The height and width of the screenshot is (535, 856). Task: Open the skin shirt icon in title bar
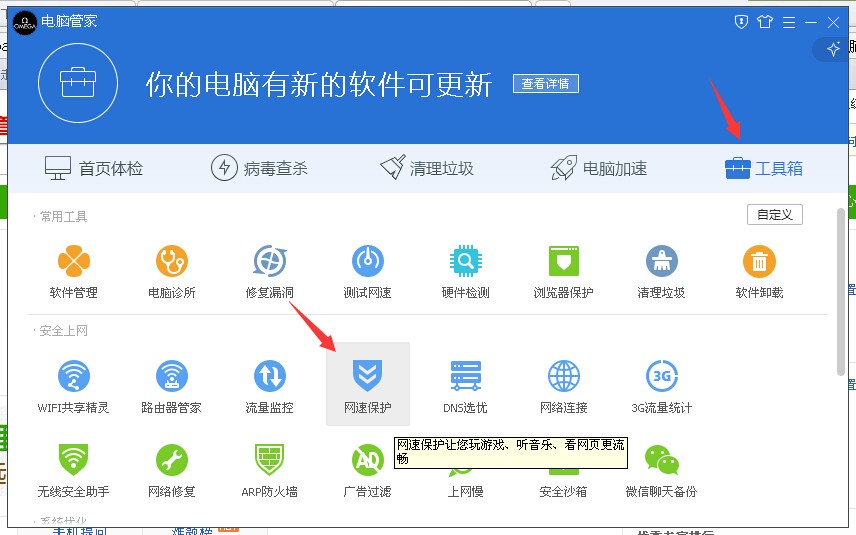(x=765, y=22)
